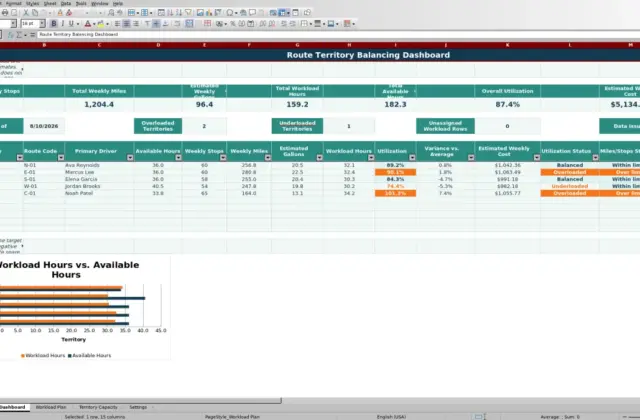Click the formula input line
This screenshot has height=420, width=640.
[x=339, y=35]
